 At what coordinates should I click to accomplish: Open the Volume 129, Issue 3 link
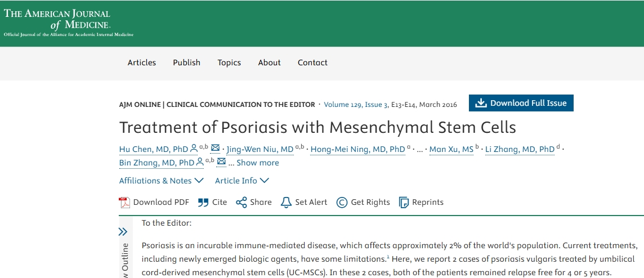pos(356,104)
